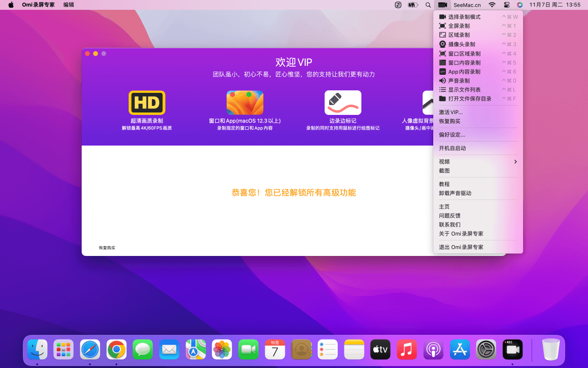Click the 边录边标记 pencil feature image

(343, 103)
